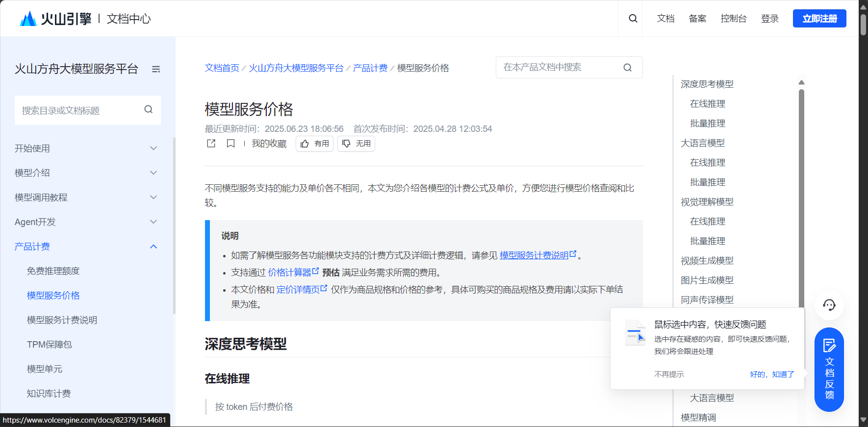
Task: Open the 价格计算器 link
Action: pyautogui.click(x=289, y=272)
